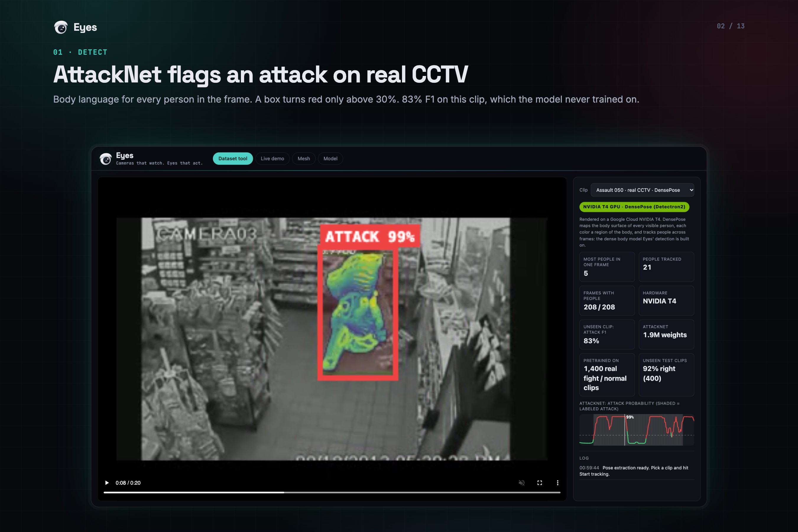Enter fullscreen video mode
798x532 pixels.
(x=539, y=483)
